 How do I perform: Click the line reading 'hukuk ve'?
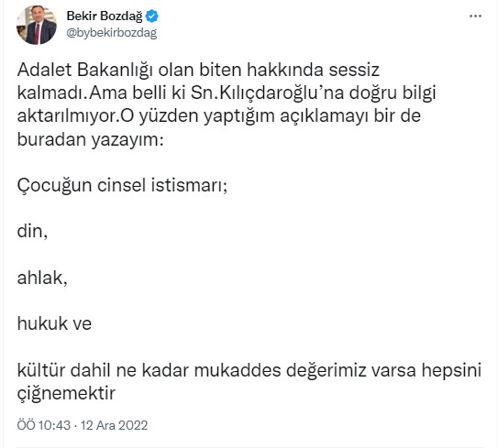pyautogui.click(x=54, y=323)
